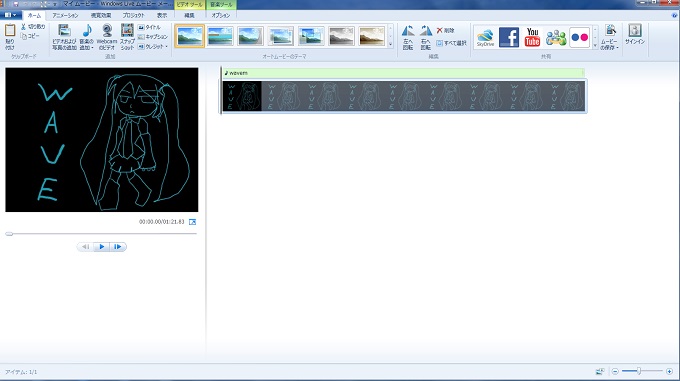This screenshot has height=381, width=680.
Task: Click the Copy (コピー) icon
Action: [24, 36]
